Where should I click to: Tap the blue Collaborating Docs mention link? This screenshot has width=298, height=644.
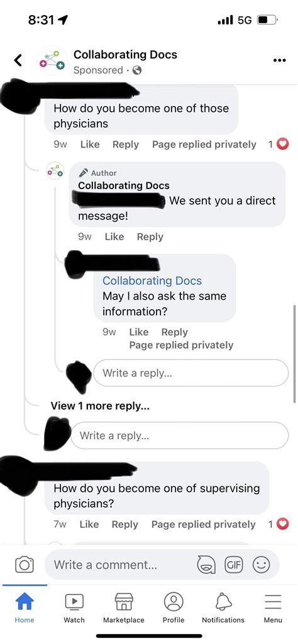pos(152,280)
